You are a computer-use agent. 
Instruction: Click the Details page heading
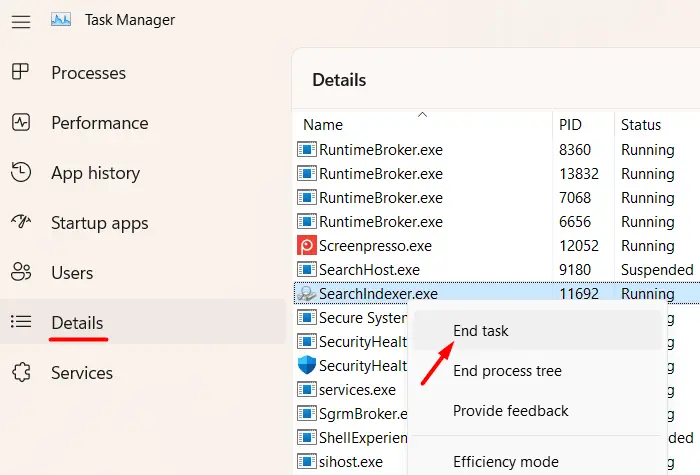339,80
